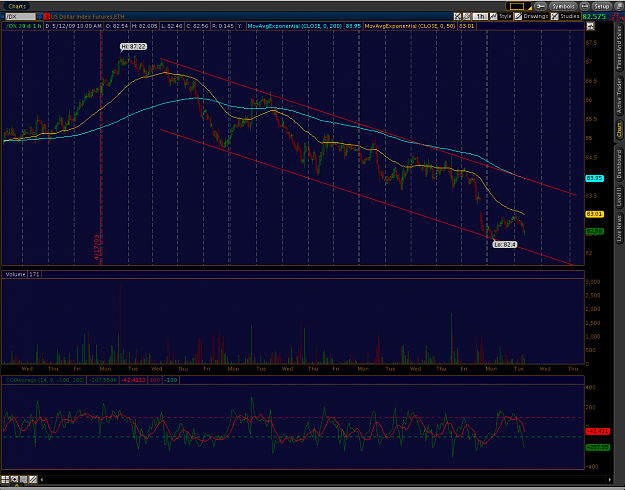Open the chart Style menu
625x490 pixels.
point(501,16)
